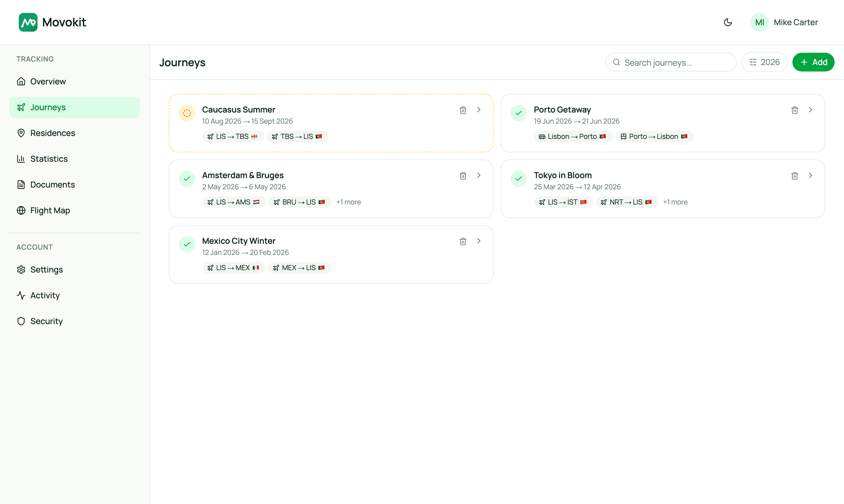Delete the Amsterdam & Bruges journey
Screen dimensions: 844x504
462,176
